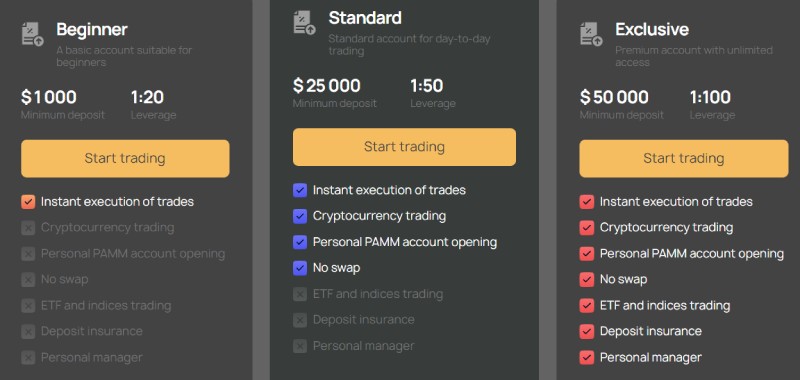This screenshot has width=800, height=380.
Task: Click the X icon beside Beginner No swap
Action: pos(28,280)
